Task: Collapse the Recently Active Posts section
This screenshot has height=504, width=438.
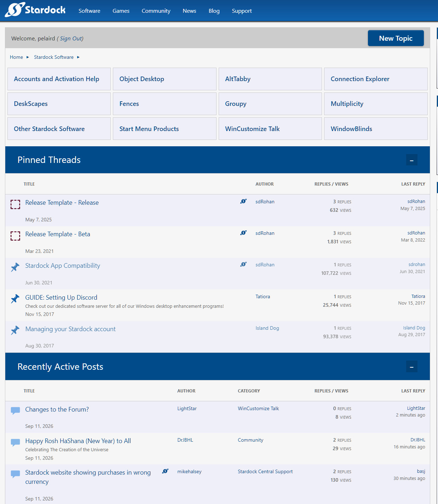Action: click(x=411, y=367)
